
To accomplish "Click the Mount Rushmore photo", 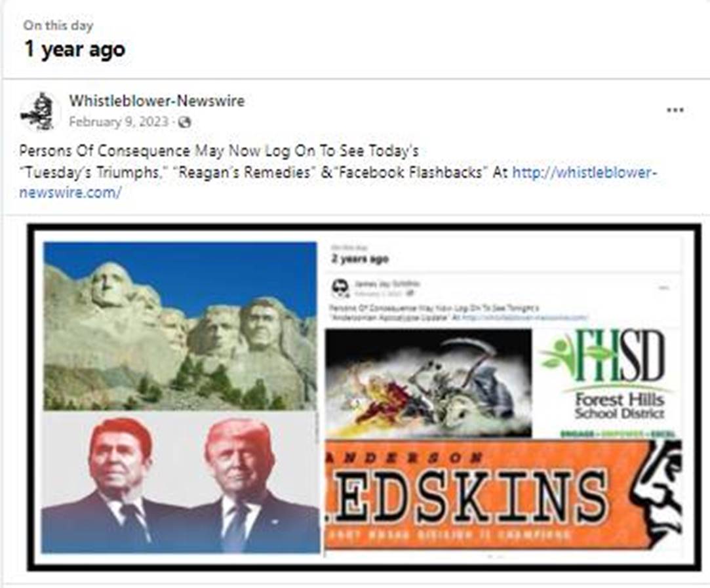I will 180,326.
